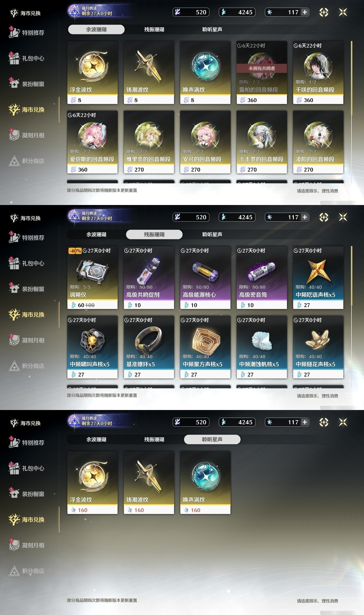The height and width of the screenshot is (615, 364).
Task: Select the 基准镣环x5 ring item
Action: click(x=149, y=347)
